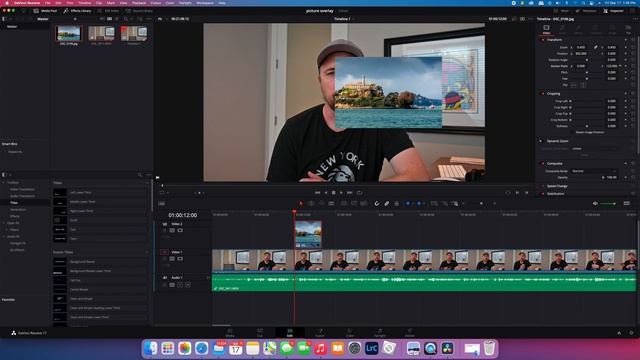Click the Position Lock padlock icon

[x=396, y=203]
